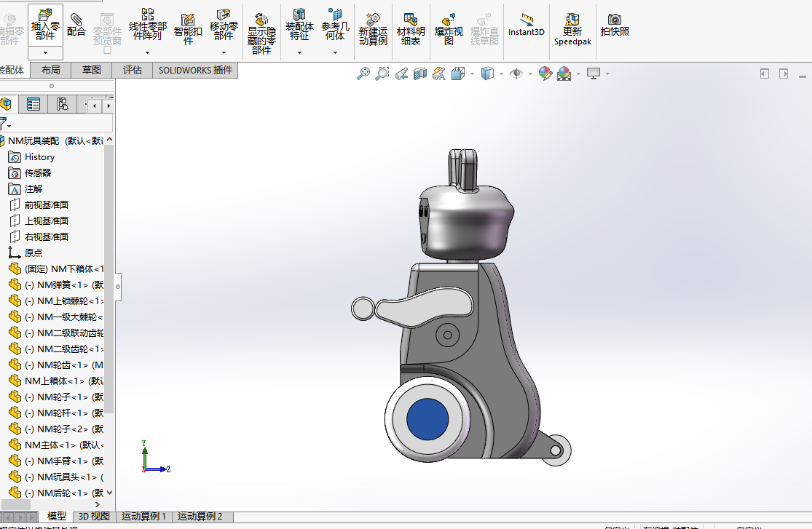This screenshot has width=812, height=529.
Task: Create an Exploded View (爆炸视图)
Action: (x=449, y=30)
